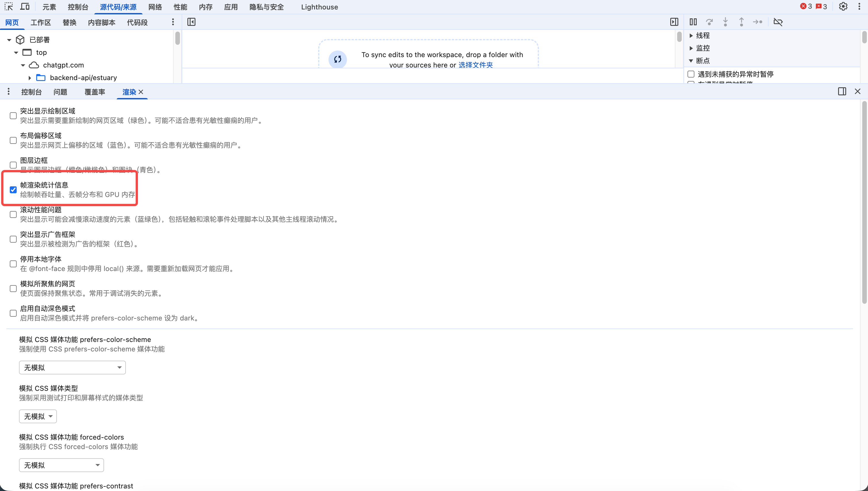Hide the navigator sidebar icon

point(191,22)
